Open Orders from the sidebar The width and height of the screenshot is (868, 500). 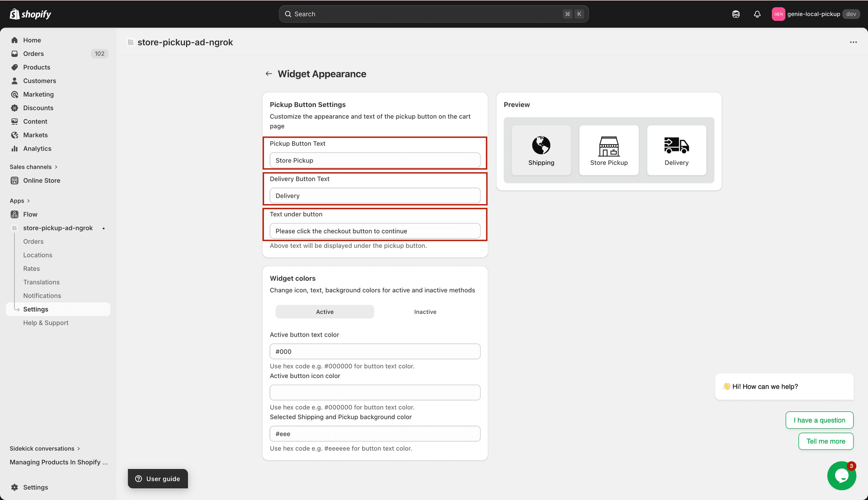(x=33, y=53)
